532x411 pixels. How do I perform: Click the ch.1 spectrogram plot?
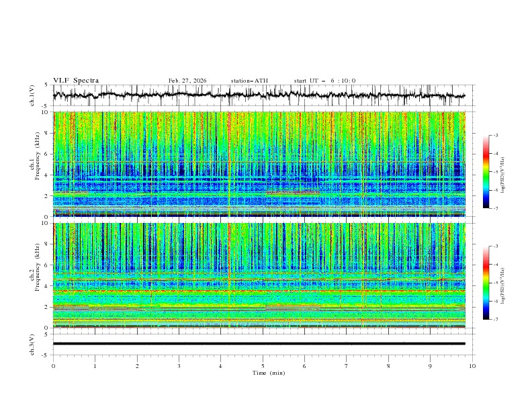pyautogui.click(x=259, y=164)
